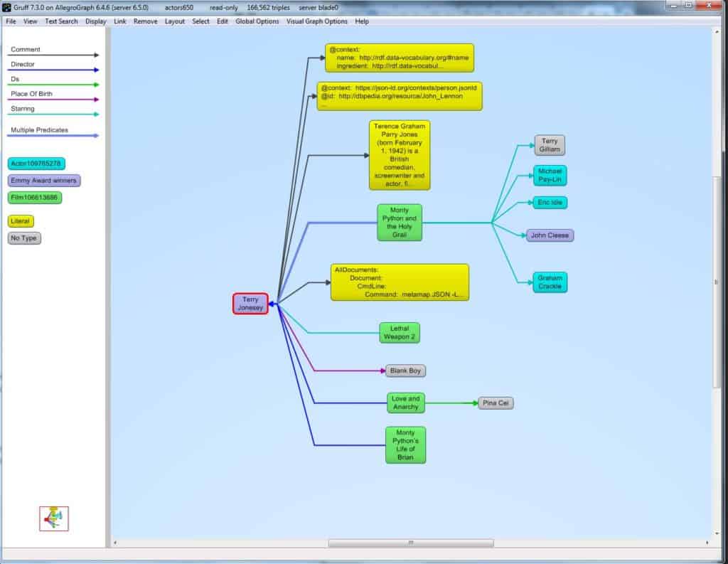Select the Monty Python and the Holy Grail node
728x564 pixels.
[399, 222]
